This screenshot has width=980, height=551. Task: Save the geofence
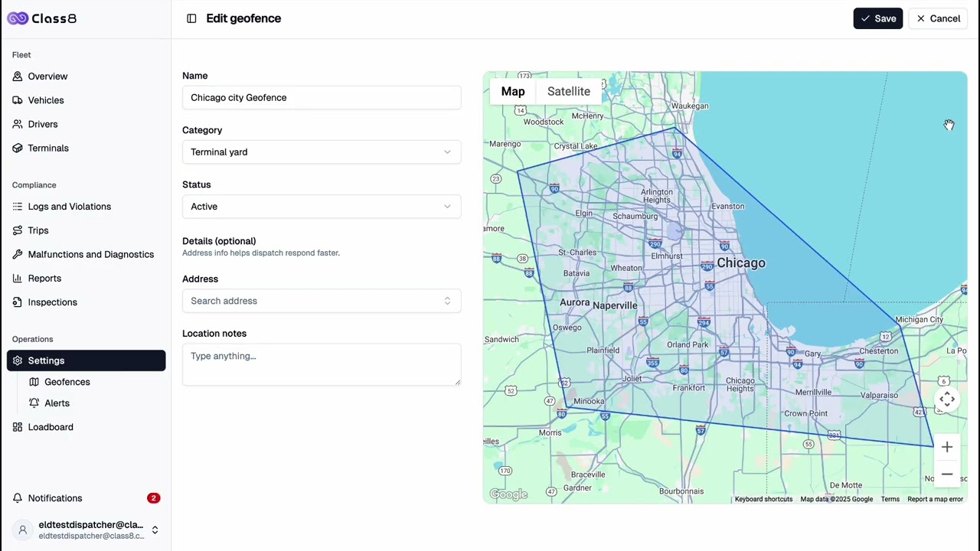tap(878, 18)
